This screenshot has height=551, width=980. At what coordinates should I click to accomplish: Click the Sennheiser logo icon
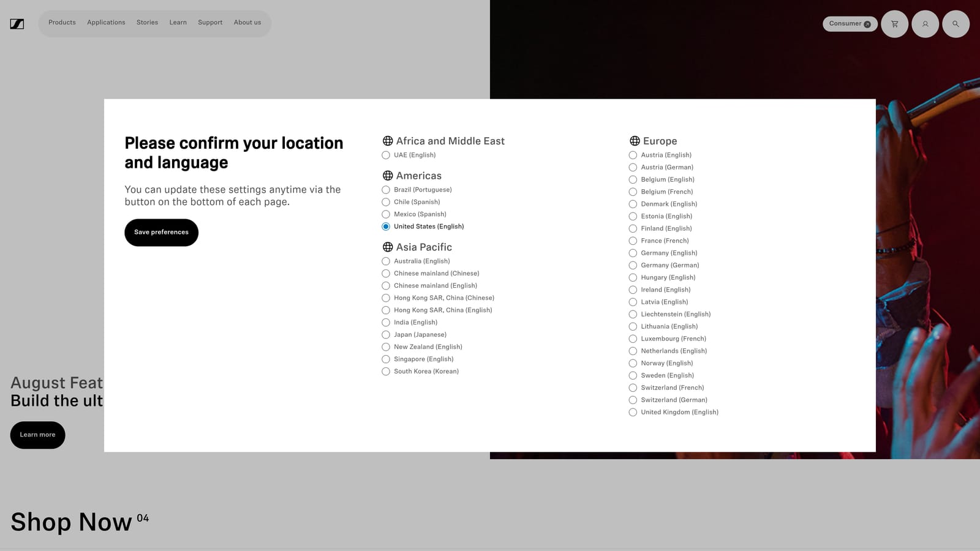click(x=17, y=24)
